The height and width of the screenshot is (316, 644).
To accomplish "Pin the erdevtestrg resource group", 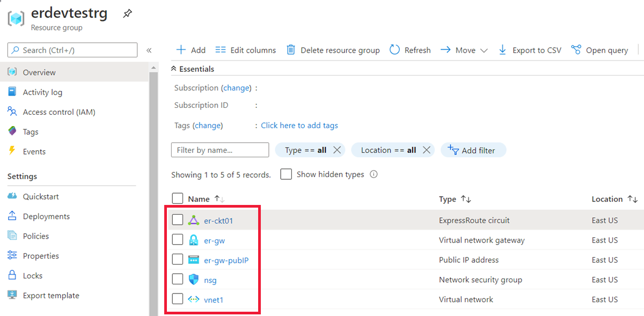I will pos(127,14).
